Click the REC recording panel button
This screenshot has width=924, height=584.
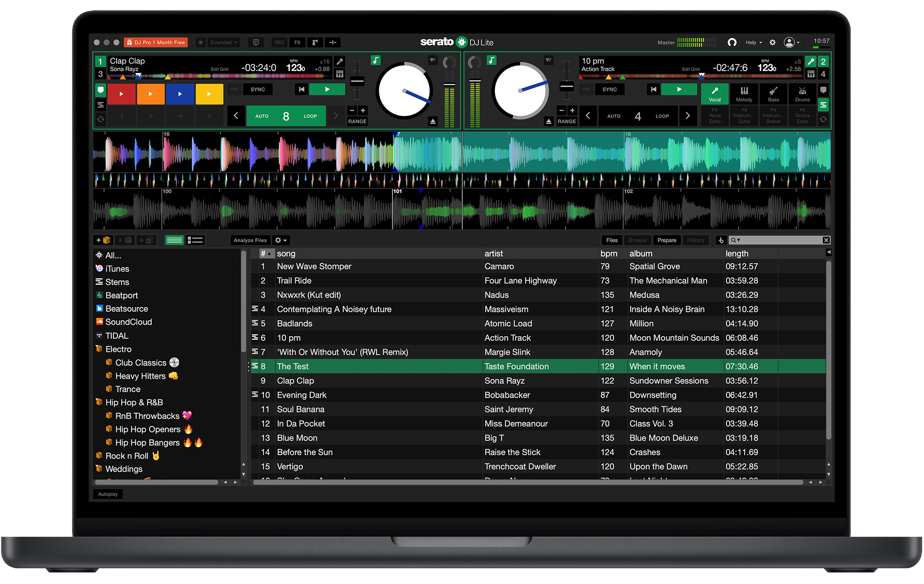(279, 42)
